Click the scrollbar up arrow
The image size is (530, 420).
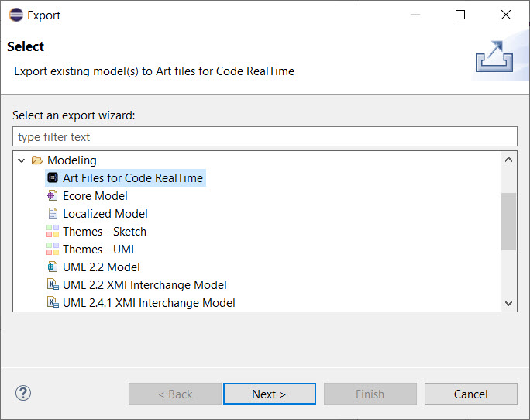point(509,160)
